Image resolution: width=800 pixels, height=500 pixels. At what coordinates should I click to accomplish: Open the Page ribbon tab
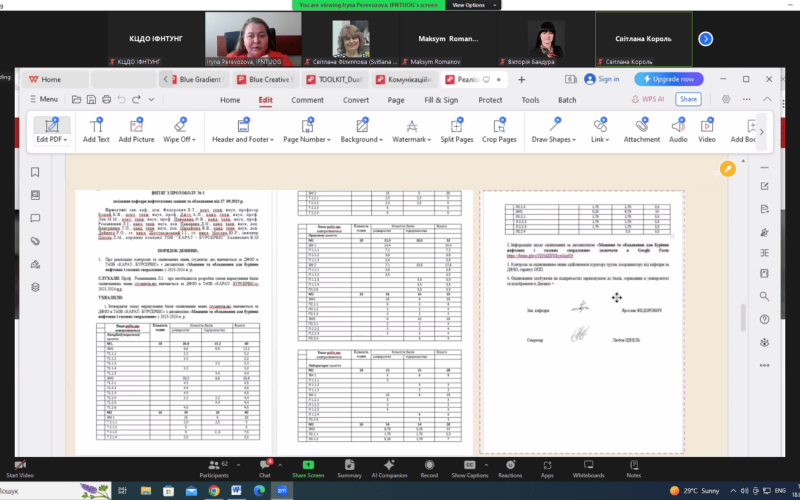(396, 100)
